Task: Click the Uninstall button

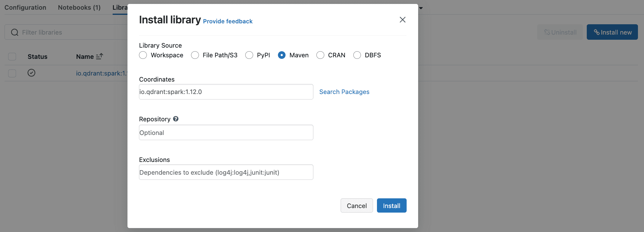Action: tap(560, 32)
